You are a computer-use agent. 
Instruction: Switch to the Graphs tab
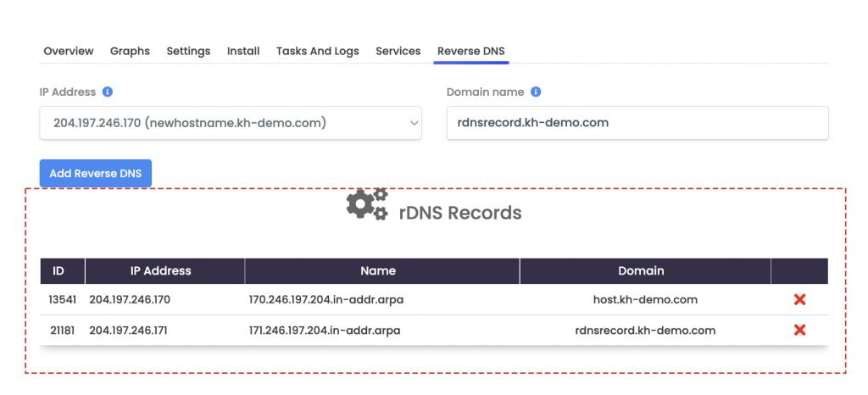pyautogui.click(x=130, y=51)
